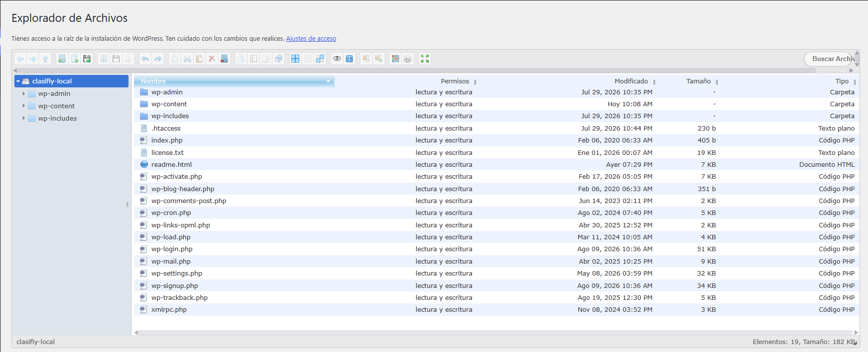
Task: Sort by the Modificado column header
Action: [x=631, y=81]
